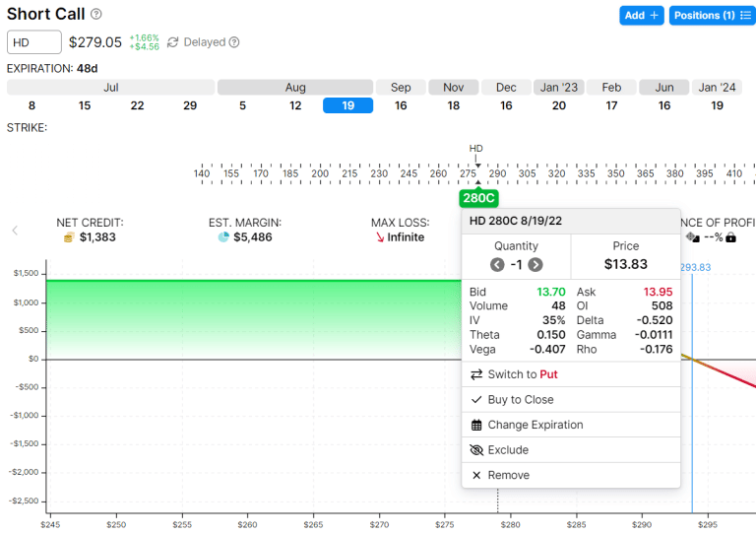Image resolution: width=756 pixels, height=535 pixels.
Task: Exclude this leg from the strategy
Action: [508, 450]
